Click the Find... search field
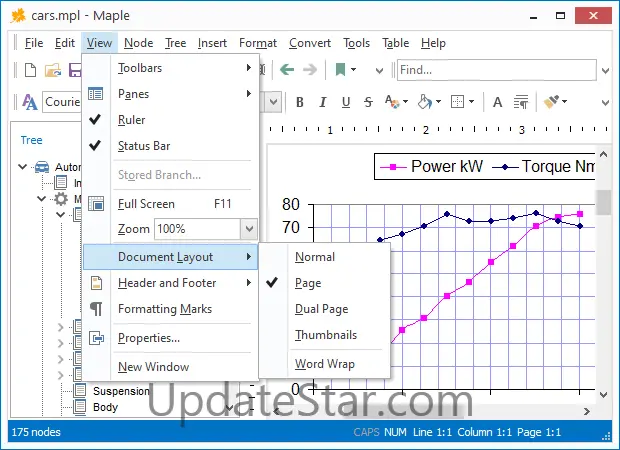The image size is (620, 450). (x=497, y=70)
